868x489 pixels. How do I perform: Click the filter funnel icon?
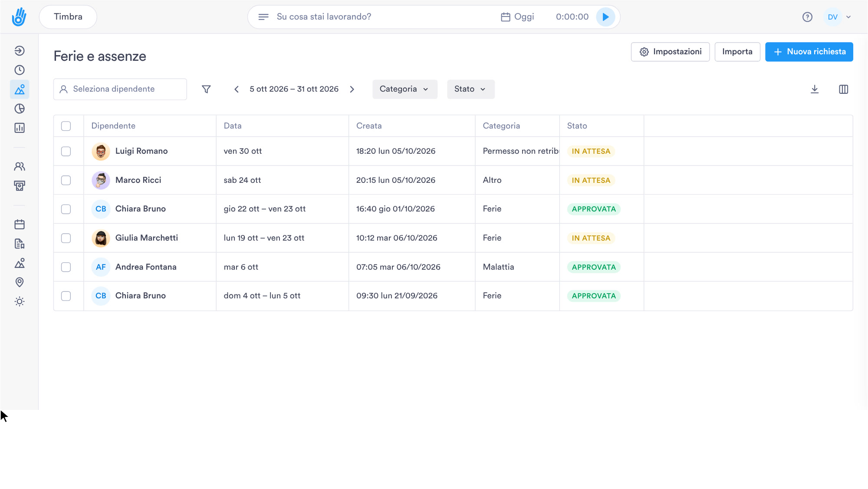coord(206,89)
